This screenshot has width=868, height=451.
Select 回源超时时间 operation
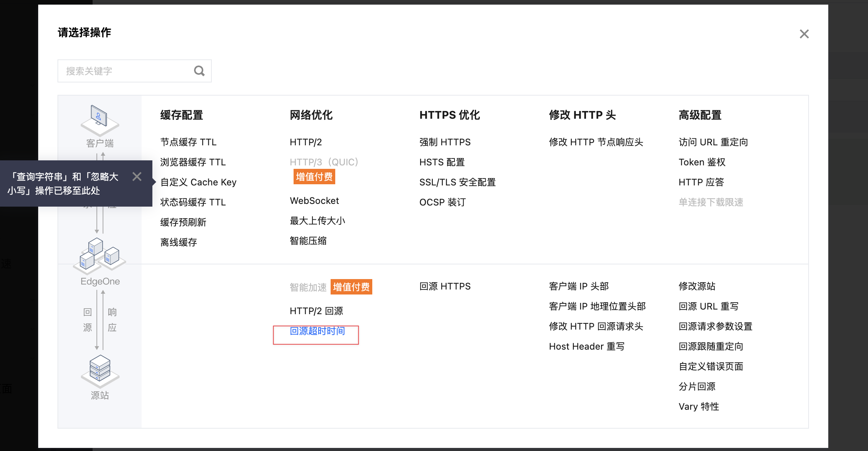(x=317, y=331)
